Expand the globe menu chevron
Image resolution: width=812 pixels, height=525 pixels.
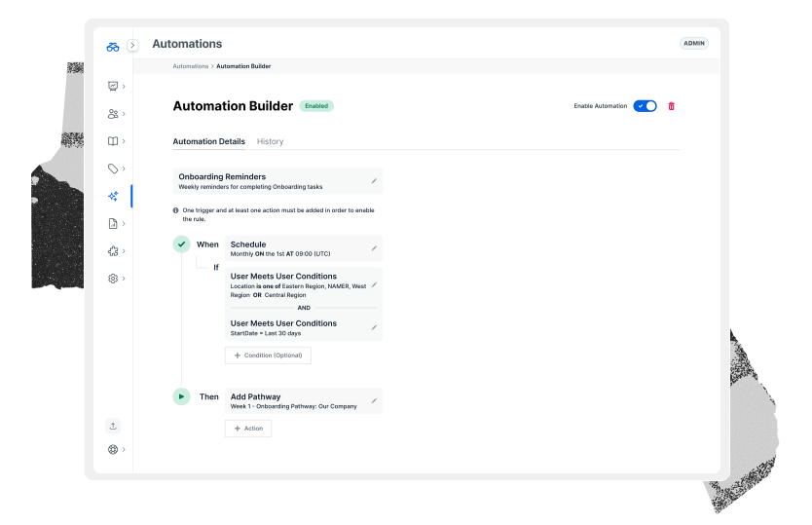point(124,450)
